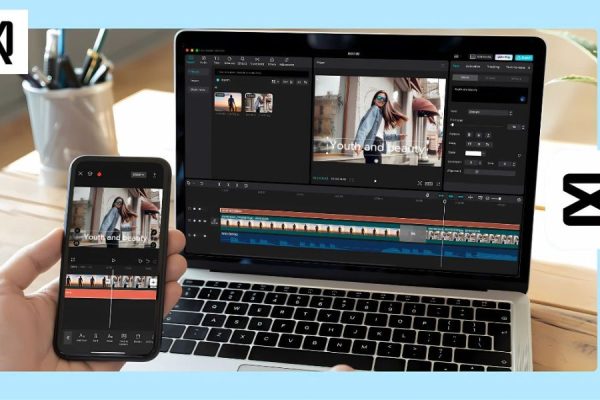Tap the add clip plus on phone timeline

(153, 283)
